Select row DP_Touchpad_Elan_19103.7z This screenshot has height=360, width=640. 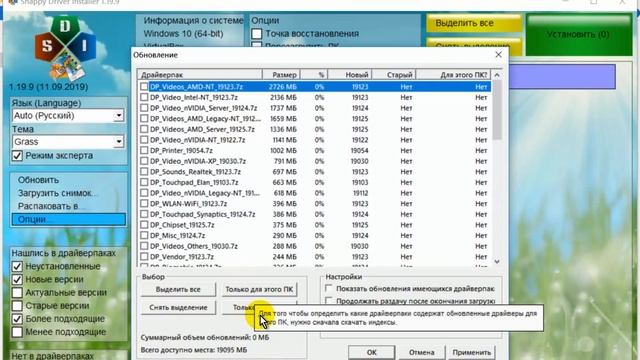314,182
